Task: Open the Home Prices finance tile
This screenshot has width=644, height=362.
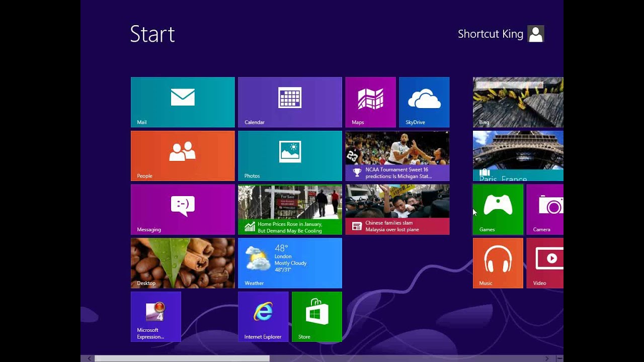Action: pos(290,210)
